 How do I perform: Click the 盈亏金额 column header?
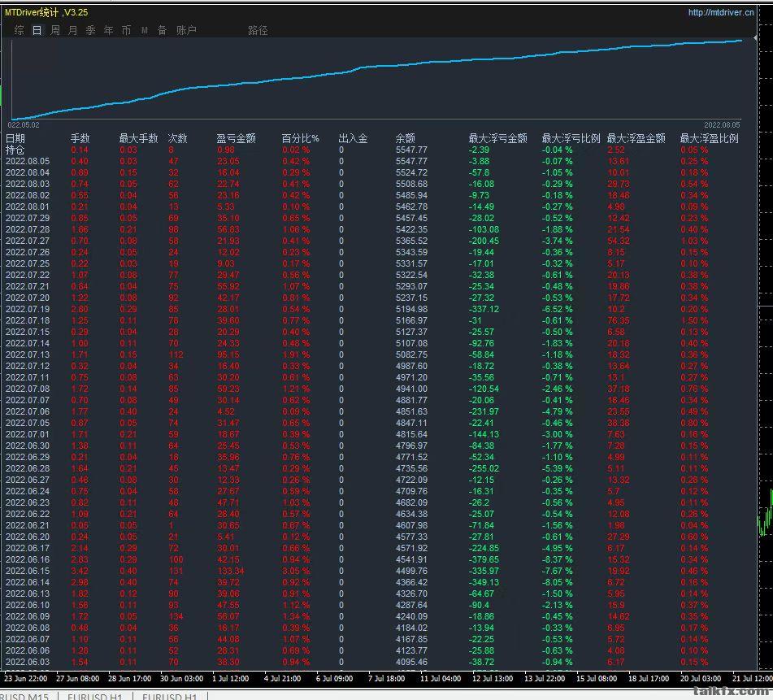click(237, 138)
